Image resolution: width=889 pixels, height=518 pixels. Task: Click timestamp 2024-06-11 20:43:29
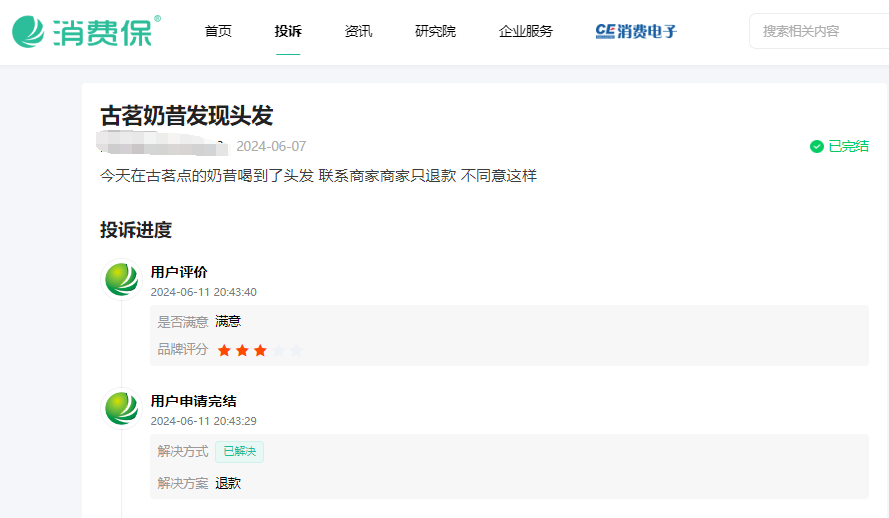[204, 421]
